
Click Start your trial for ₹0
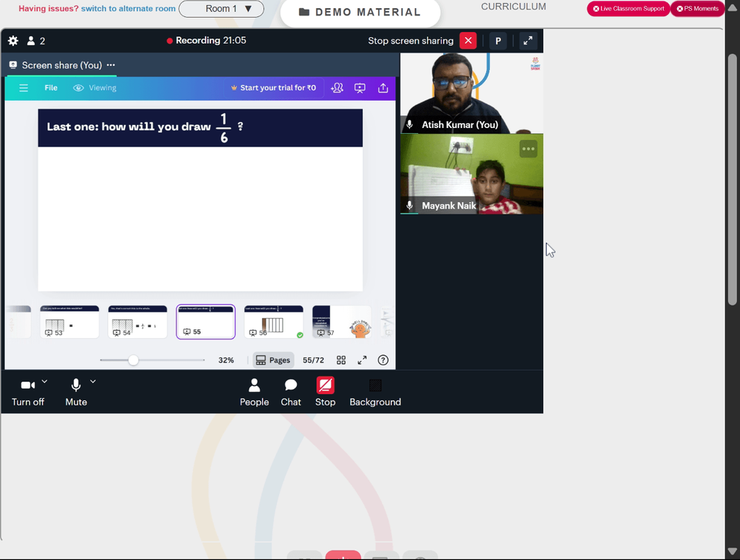click(x=273, y=88)
